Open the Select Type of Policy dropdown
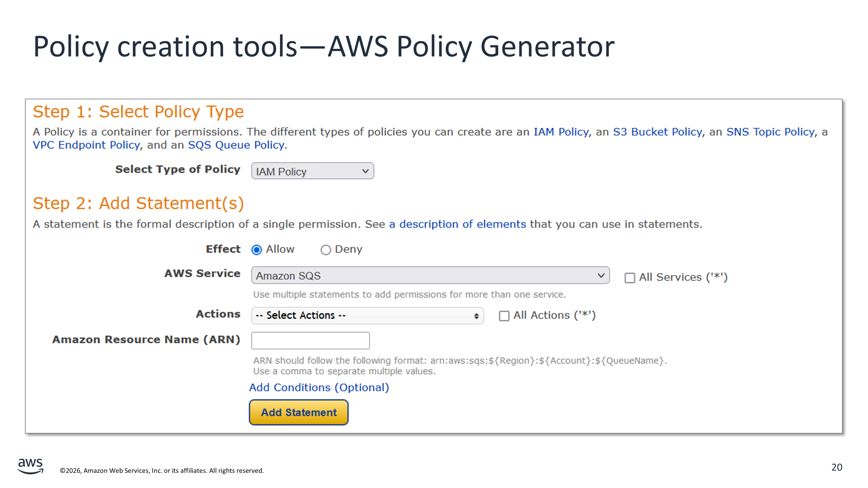868x488 pixels. pyautogui.click(x=312, y=171)
